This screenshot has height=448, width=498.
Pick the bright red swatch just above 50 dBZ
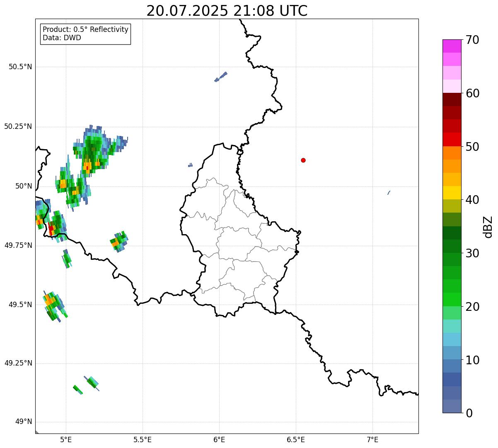452,140
